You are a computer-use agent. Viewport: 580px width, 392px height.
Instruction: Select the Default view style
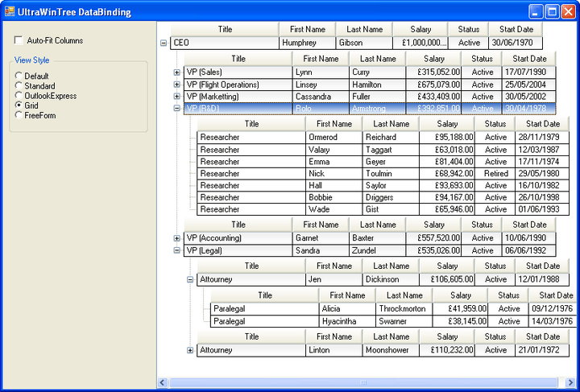coord(18,76)
